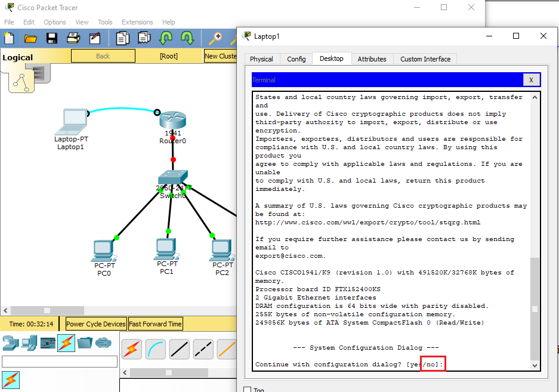The height and width of the screenshot is (392, 559).
Task: Click the New file icon in toolbar
Action: coord(10,38)
